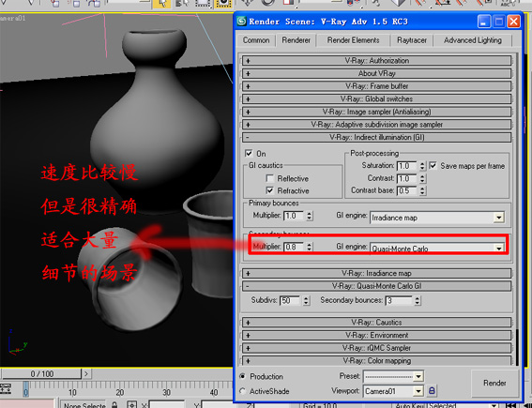Click the Render Scene title bar icon
Viewport: 532px width, 408px height.
(241, 22)
